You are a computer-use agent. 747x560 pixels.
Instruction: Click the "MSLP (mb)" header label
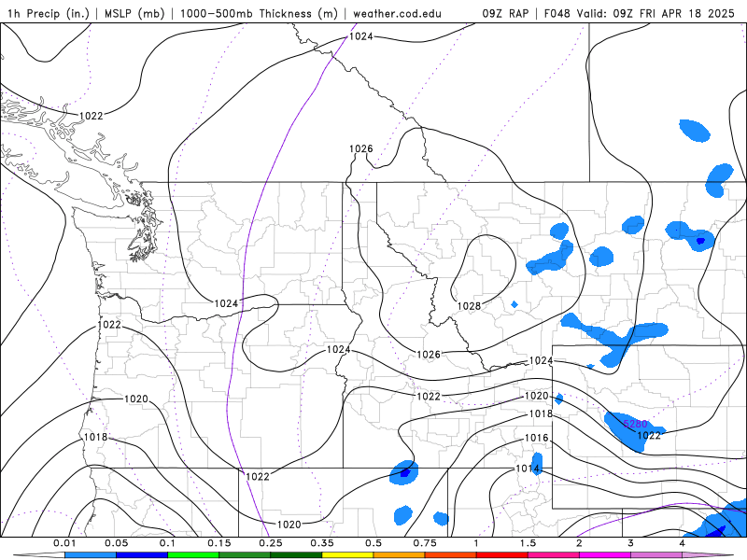point(134,13)
